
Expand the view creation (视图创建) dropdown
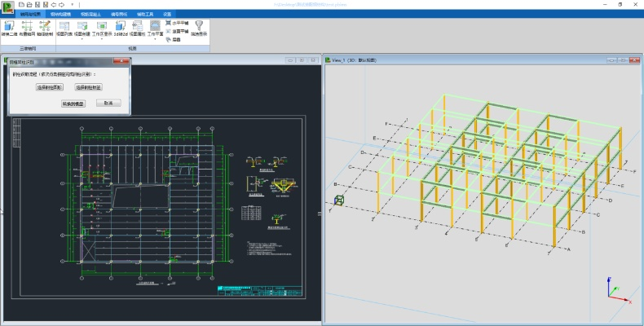point(82,40)
